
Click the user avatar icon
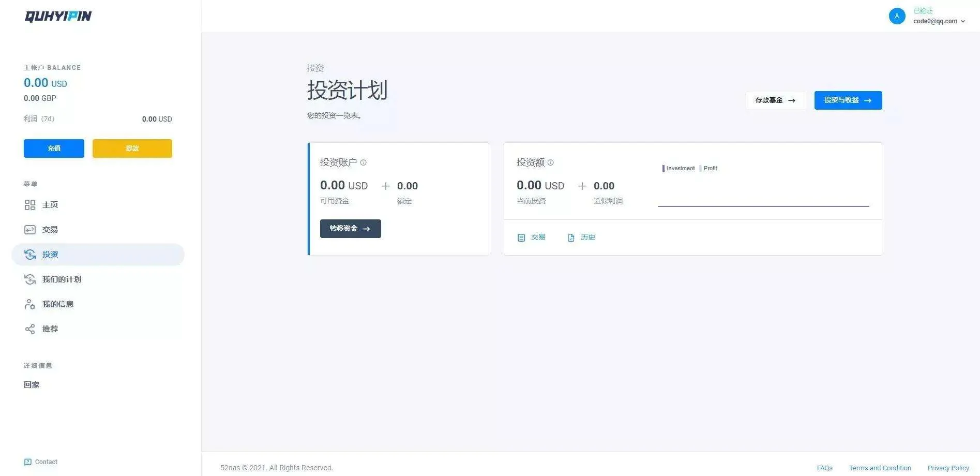tap(897, 16)
